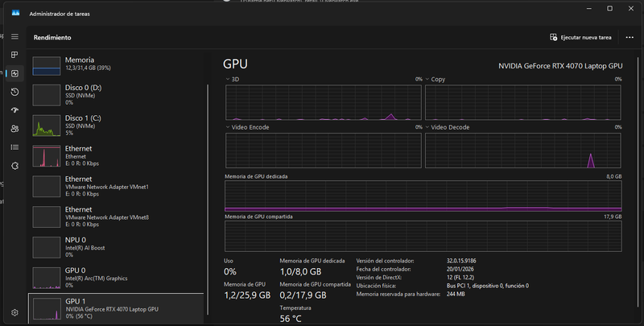This screenshot has width=644, height=326.
Task: Click the Video Encode usage graph
Action: (x=324, y=151)
